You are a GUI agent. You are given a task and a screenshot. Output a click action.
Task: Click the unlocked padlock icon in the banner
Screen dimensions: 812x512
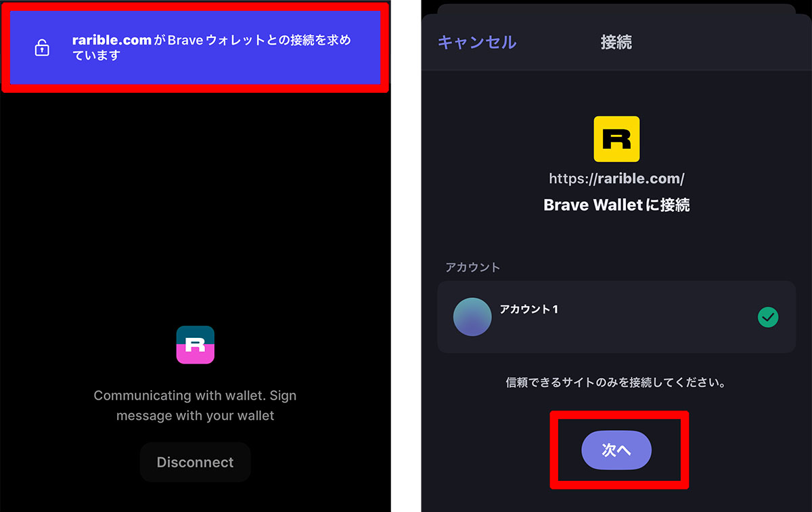(42, 48)
